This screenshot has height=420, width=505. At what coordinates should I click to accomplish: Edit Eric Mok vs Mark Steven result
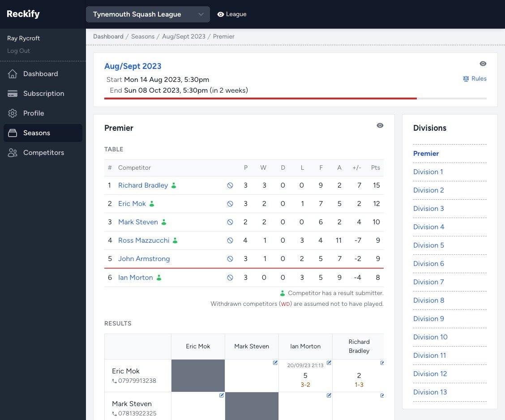coord(275,363)
